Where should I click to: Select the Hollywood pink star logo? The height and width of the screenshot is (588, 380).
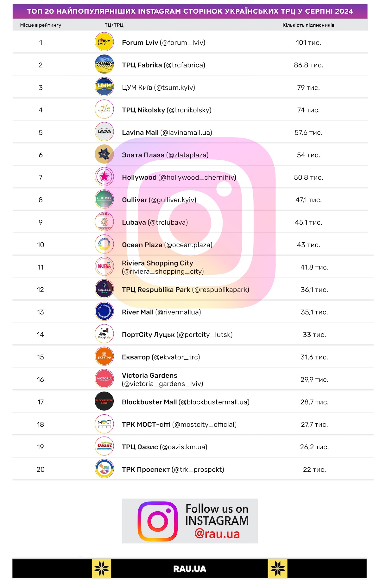[104, 177]
